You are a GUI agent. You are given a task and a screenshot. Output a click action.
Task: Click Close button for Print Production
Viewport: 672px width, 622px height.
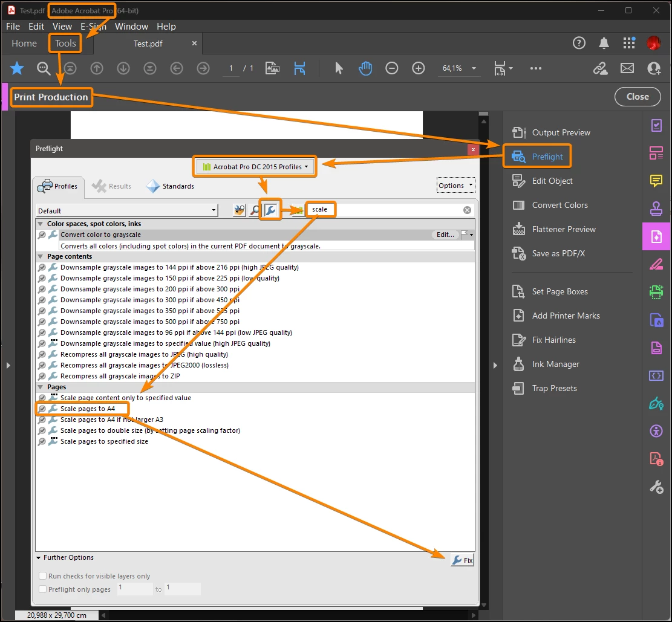[x=638, y=96]
